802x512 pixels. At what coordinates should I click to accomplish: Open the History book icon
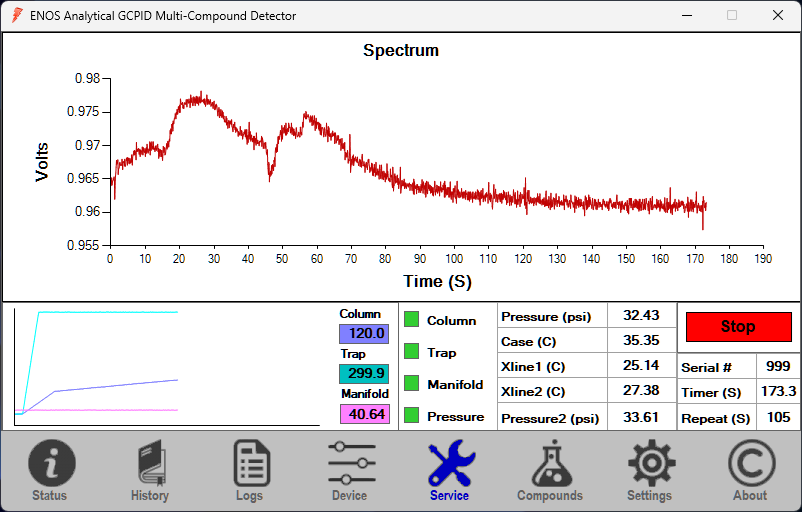[150, 465]
